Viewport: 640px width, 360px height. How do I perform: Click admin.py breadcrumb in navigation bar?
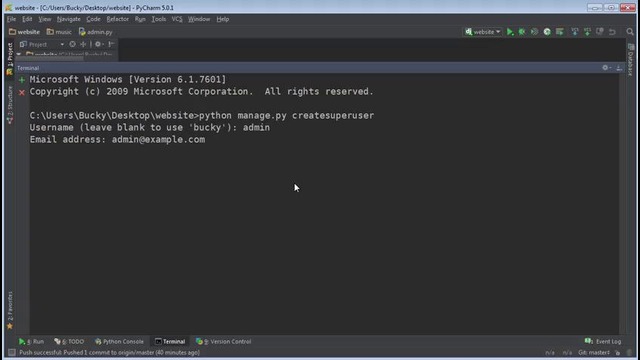[x=96, y=32]
